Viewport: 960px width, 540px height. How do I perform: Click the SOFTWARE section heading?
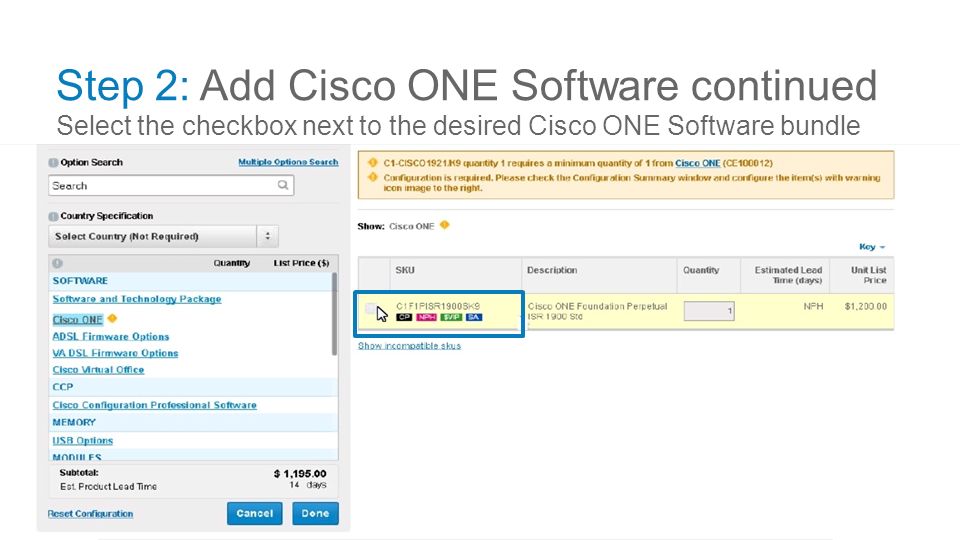80,281
